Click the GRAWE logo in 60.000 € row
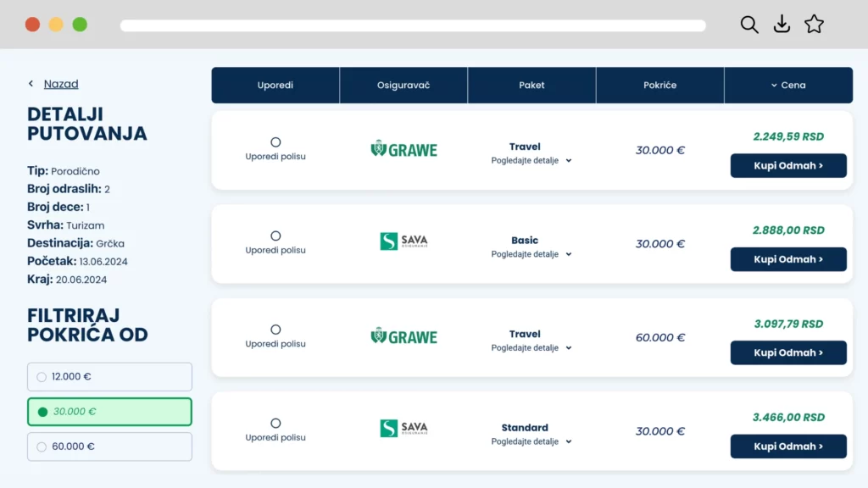Screen dimensions: 868x488 point(404,336)
